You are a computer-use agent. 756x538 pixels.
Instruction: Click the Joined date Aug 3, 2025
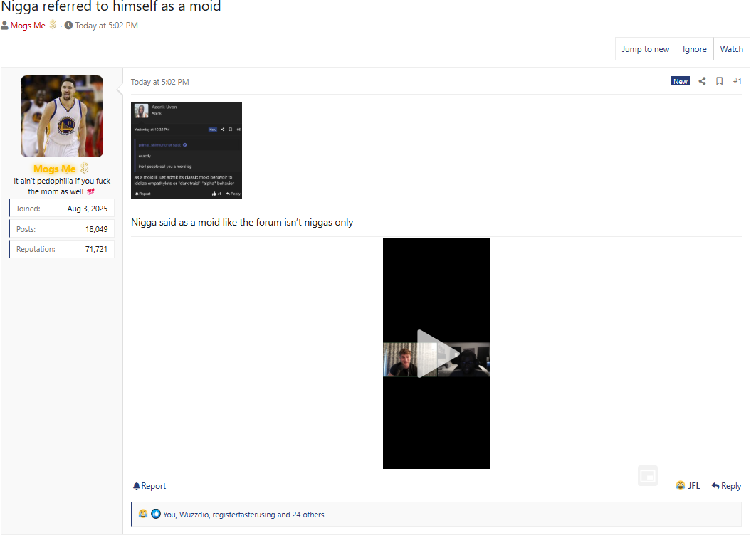point(88,209)
